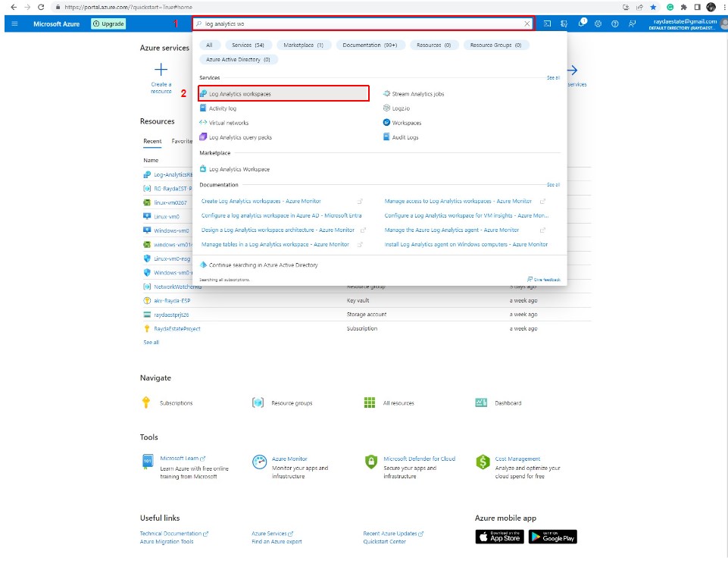Open Manage access to Log Analytics workspaces doc

(458, 201)
